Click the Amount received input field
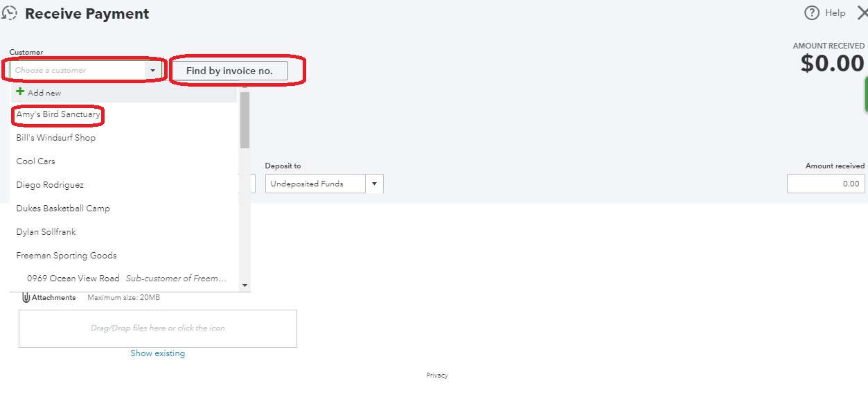The image size is (868, 415). 826,184
